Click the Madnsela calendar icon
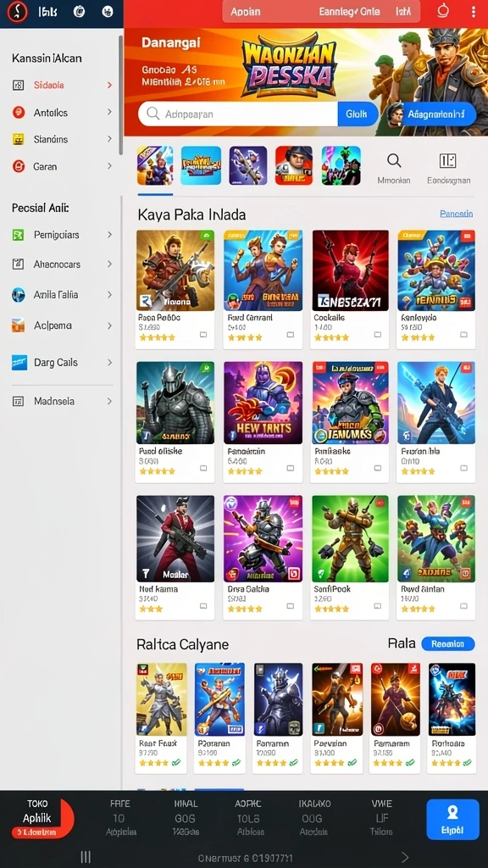 coord(19,401)
